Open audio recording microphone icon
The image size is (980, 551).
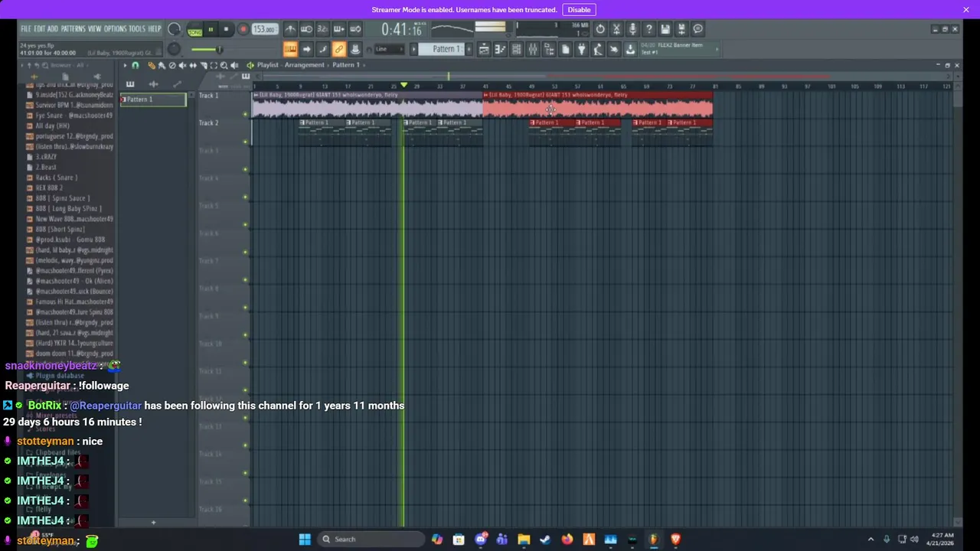pyautogui.click(x=633, y=29)
